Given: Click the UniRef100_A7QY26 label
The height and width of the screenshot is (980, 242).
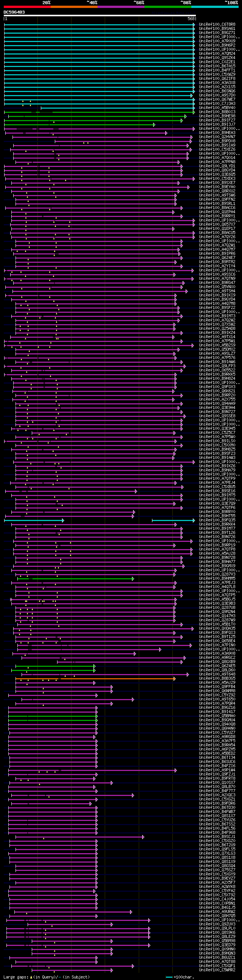Looking at the screenshot, I should click(x=217, y=237).
